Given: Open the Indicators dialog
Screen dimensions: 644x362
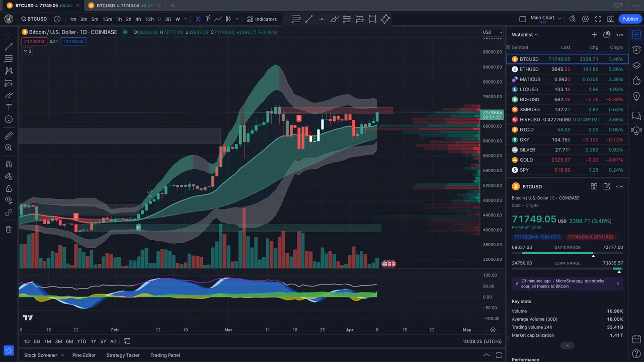Looking at the screenshot, I should point(262,19).
